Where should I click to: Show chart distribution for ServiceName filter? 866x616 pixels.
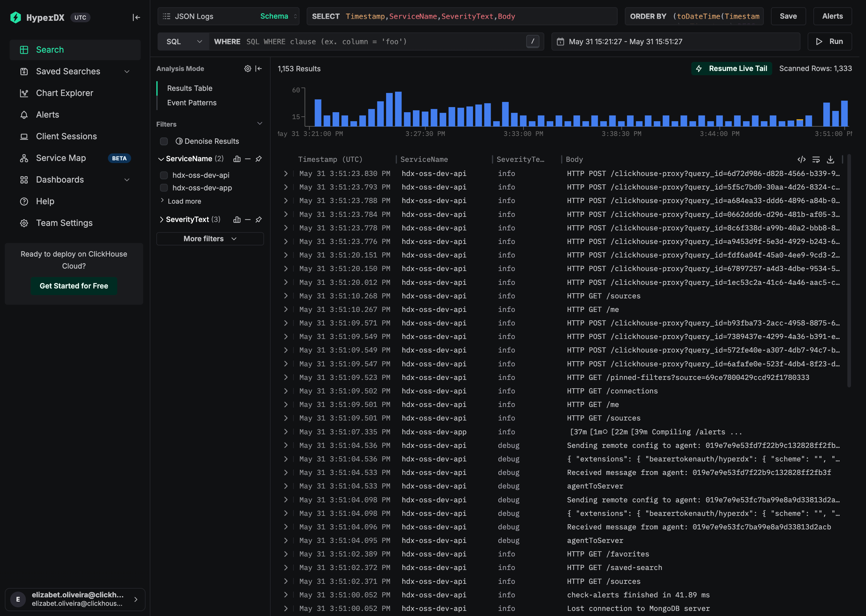(237, 159)
